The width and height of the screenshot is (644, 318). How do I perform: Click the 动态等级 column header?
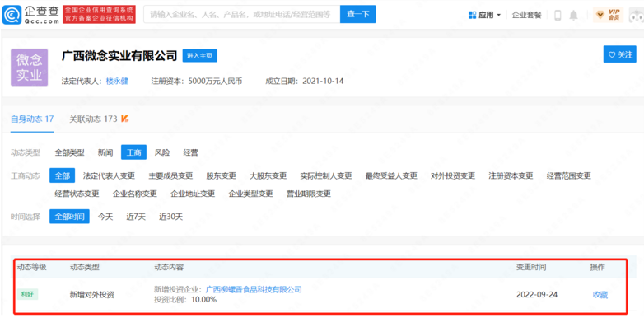coord(31,267)
